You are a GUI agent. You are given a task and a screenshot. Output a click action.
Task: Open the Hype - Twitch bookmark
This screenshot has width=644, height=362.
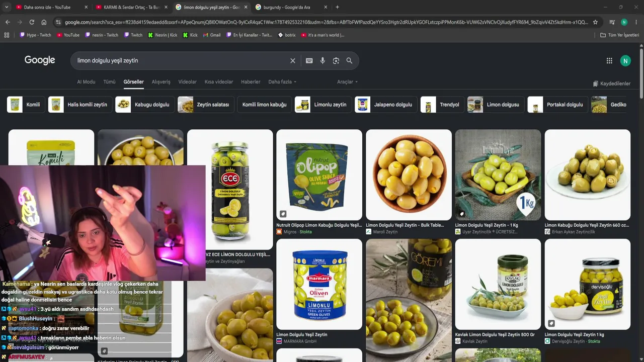pyautogui.click(x=35, y=35)
